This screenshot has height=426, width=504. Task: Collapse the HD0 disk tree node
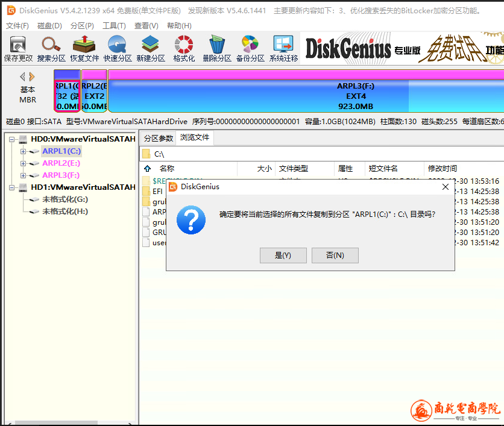click(12, 139)
